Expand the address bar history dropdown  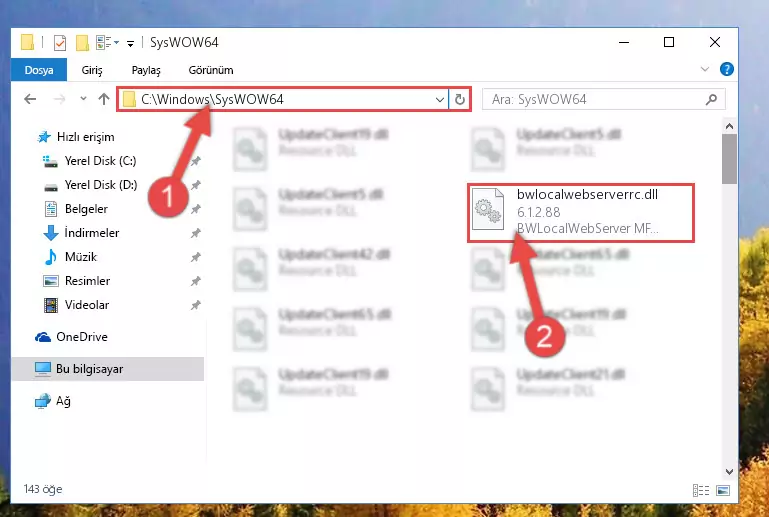coord(439,100)
